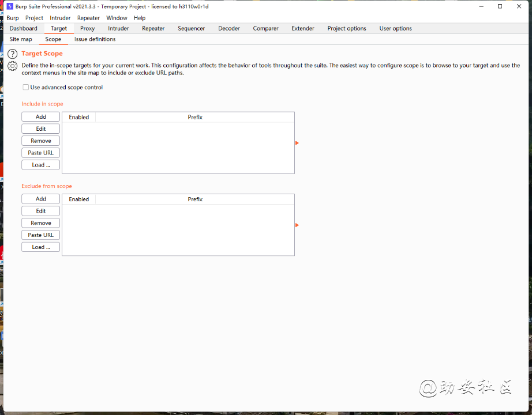Click the Exclude from scope label
This screenshot has height=415, width=532.
(x=47, y=186)
